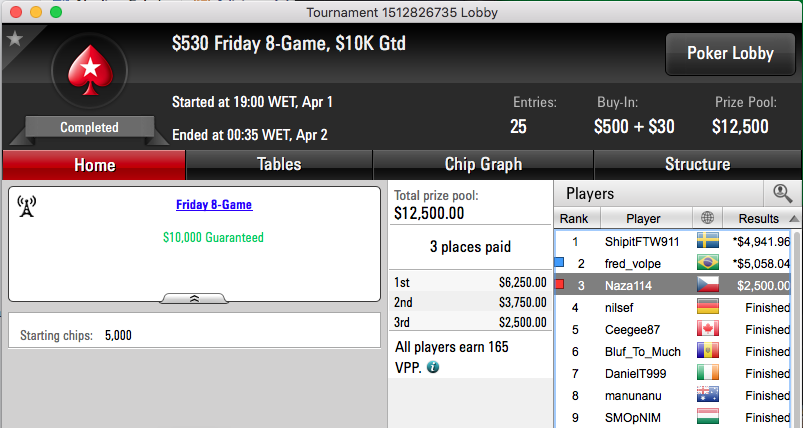Image resolution: width=803 pixels, height=428 pixels.
Task: Click Brazil flag next to fred_volpe
Action: 708,263
